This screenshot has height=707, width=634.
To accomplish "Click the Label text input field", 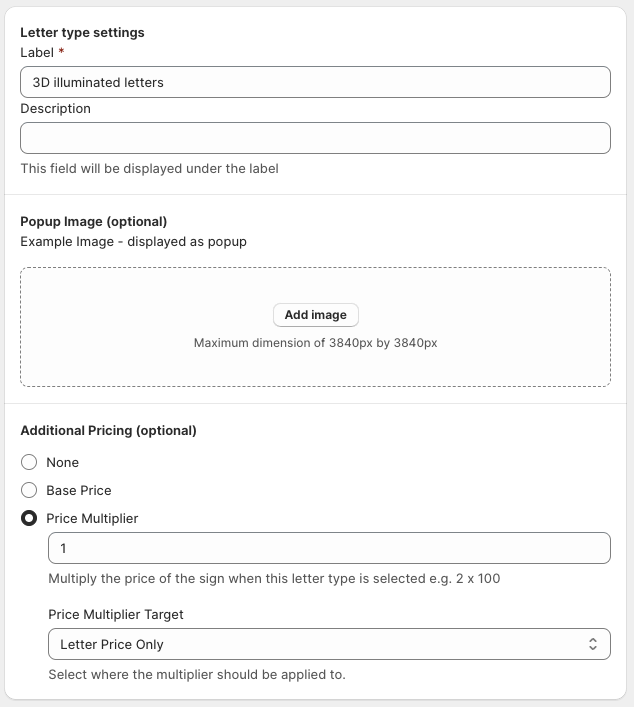I will tap(315, 82).
